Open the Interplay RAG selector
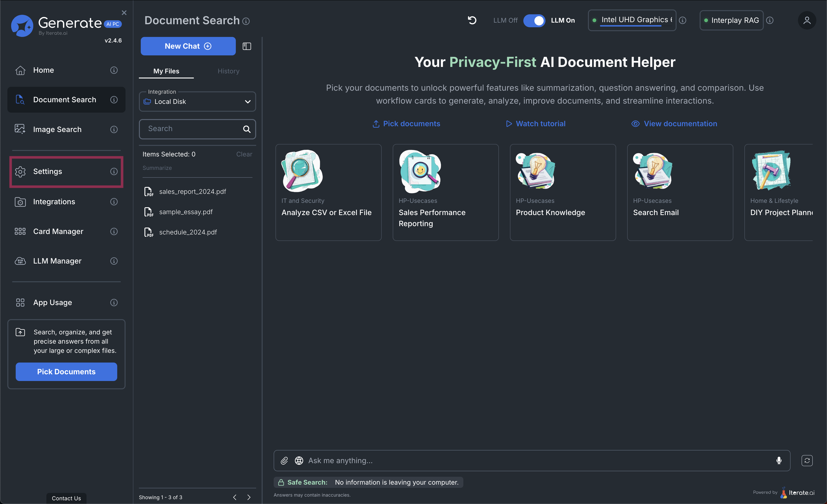Screen dimensions: 827x504 [731, 21]
